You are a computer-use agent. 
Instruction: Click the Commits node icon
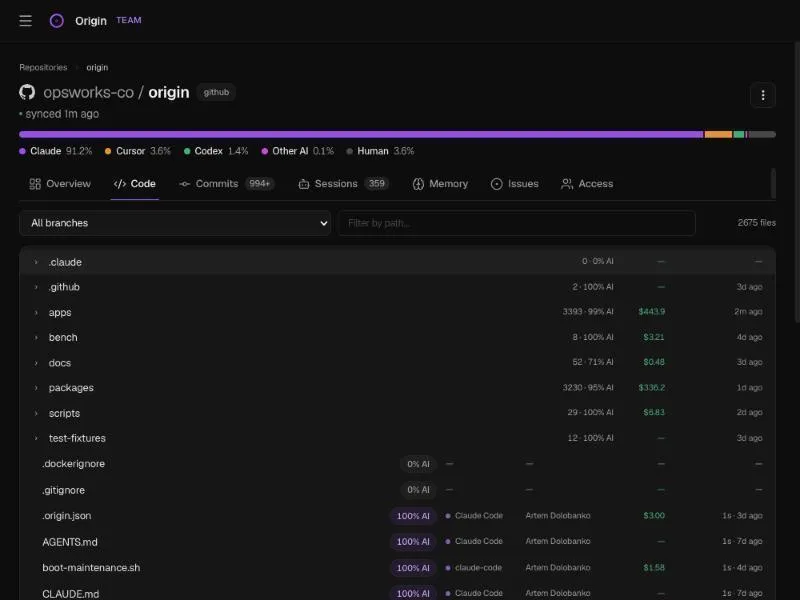185,184
